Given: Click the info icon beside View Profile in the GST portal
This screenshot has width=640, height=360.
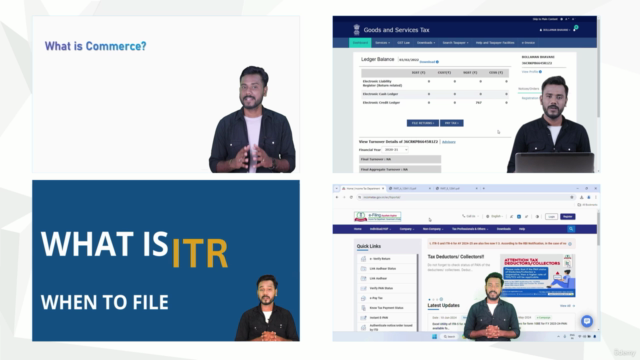Looking at the screenshot, I should tap(540, 72).
